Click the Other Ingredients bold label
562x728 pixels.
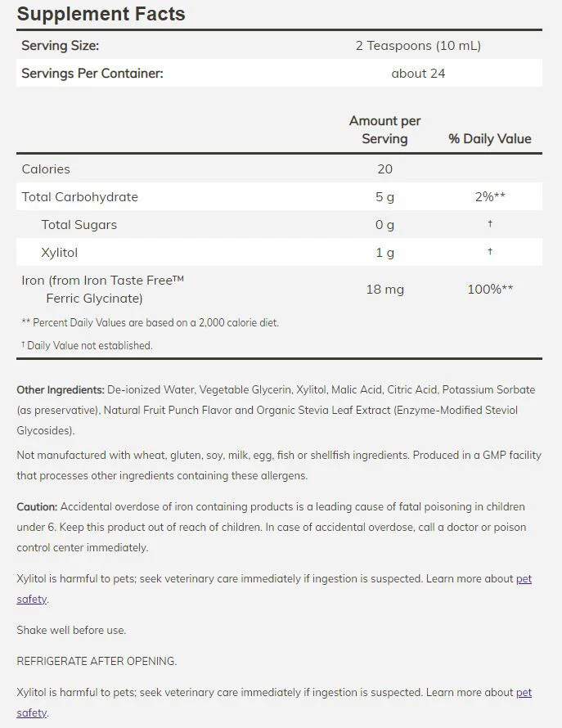pos(61,390)
